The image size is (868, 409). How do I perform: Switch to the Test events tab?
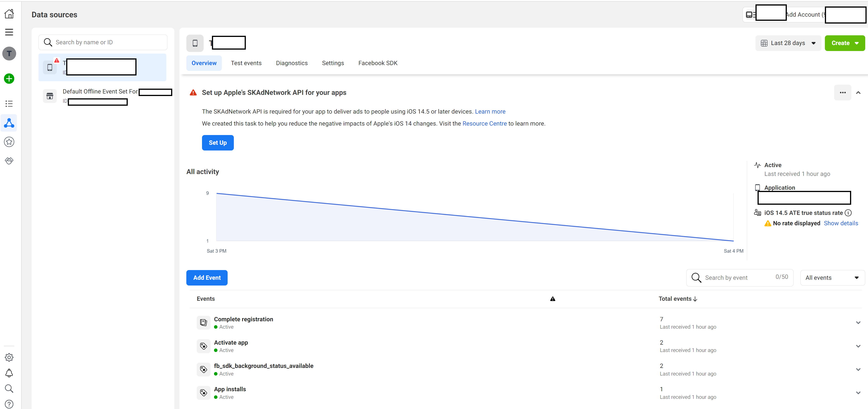tap(246, 63)
